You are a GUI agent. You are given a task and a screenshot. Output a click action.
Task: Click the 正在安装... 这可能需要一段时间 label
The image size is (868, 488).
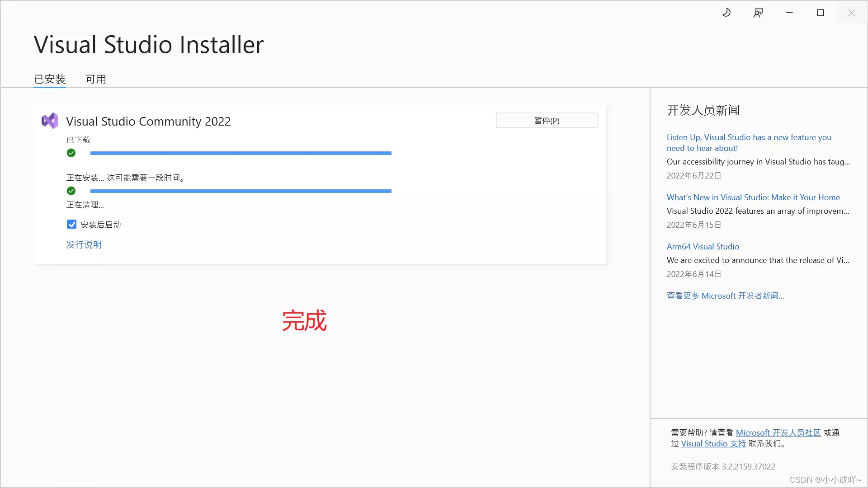(x=126, y=178)
